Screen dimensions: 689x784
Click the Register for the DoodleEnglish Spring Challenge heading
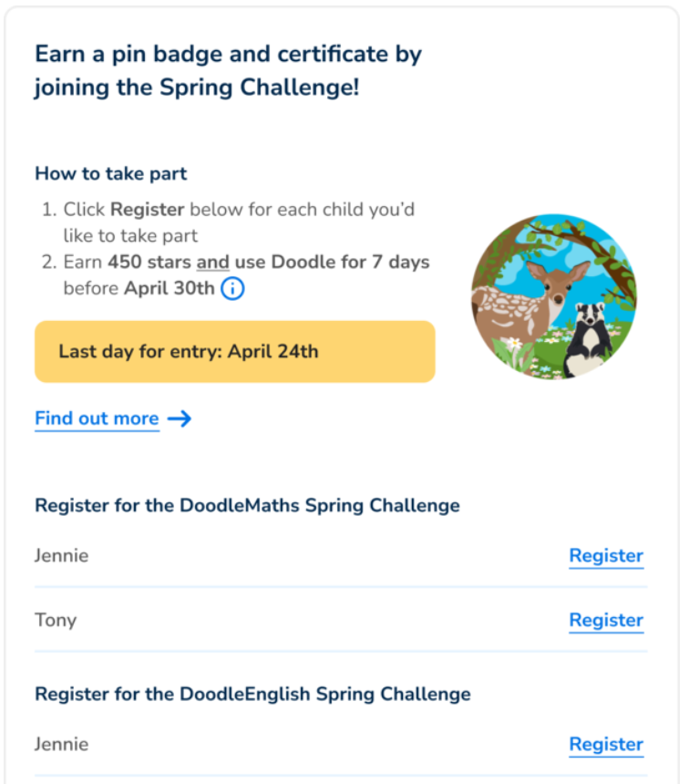click(252, 694)
